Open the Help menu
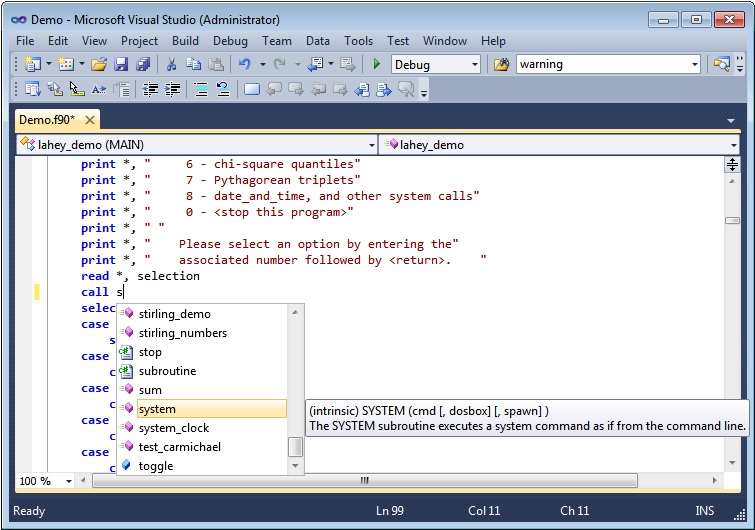 pyautogui.click(x=493, y=41)
